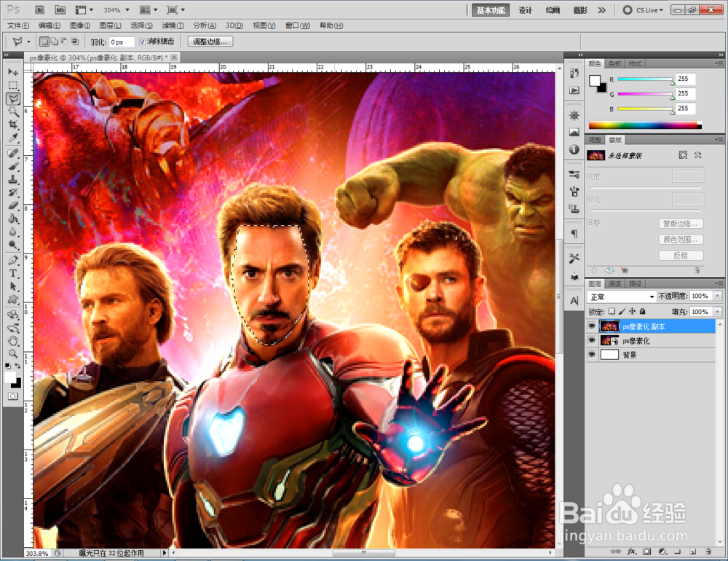Select the Zoom tool

pos(13,353)
